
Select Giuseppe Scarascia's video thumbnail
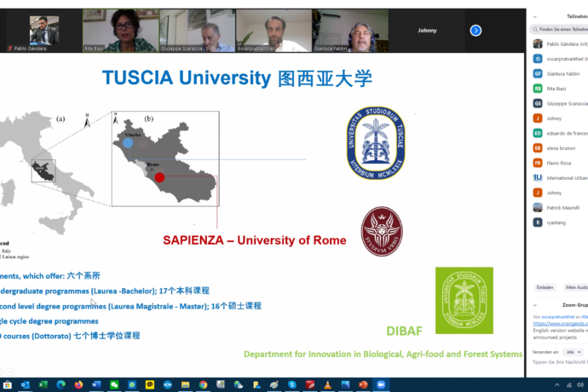click(197, 31)
